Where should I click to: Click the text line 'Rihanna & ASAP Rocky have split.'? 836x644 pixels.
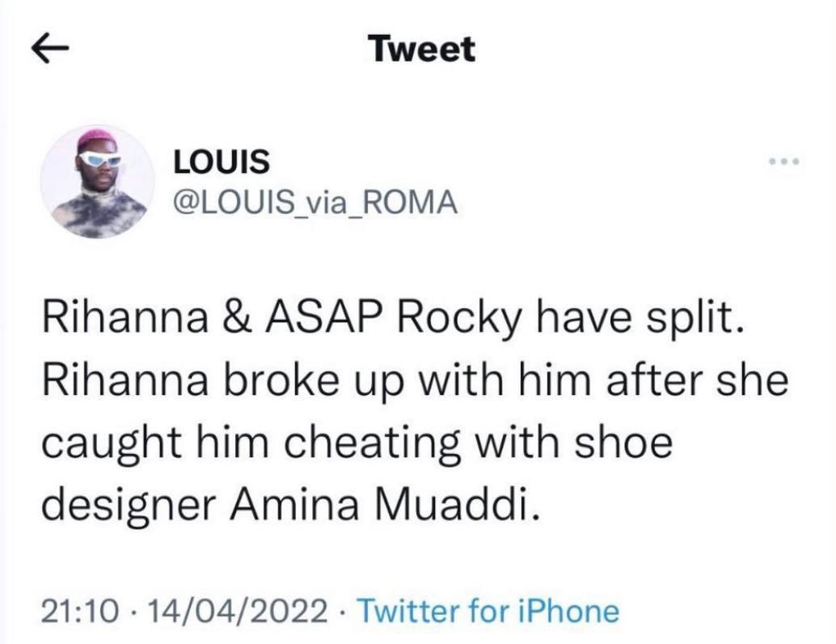[x=392, y=321]
